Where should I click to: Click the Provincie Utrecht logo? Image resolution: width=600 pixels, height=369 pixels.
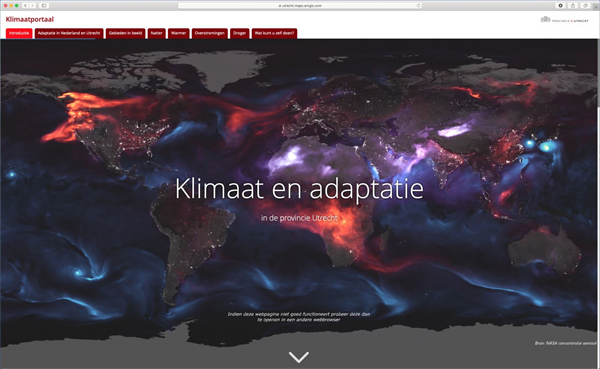(x=564, y=20)
